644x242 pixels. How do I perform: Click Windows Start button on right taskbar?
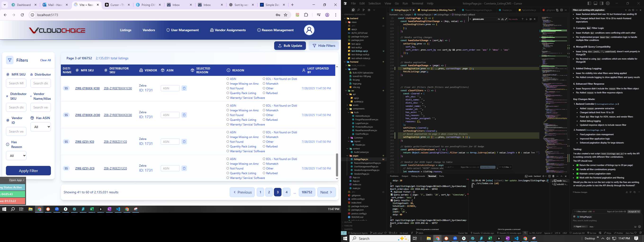[x=345, y=238]
